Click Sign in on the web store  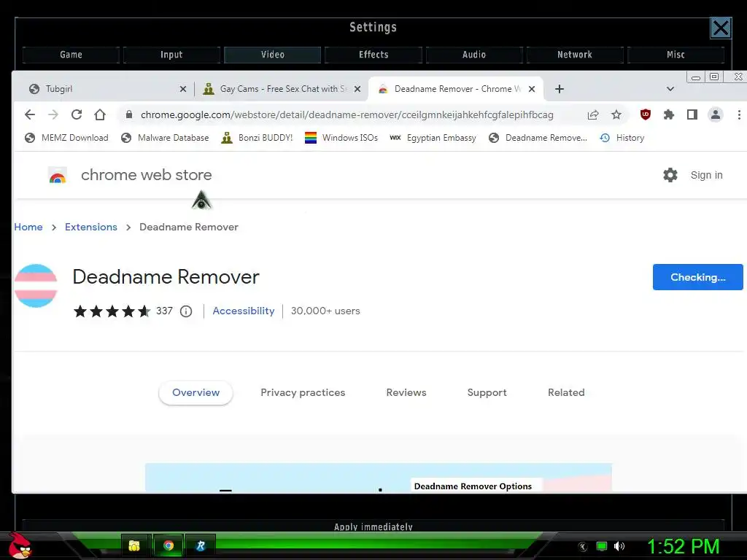coord(706,175)
